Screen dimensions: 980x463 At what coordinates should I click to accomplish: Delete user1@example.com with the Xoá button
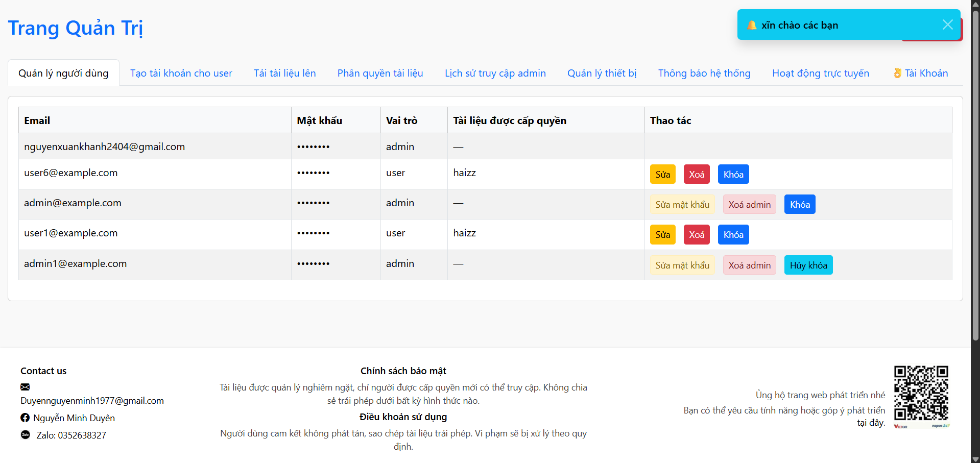696,235
